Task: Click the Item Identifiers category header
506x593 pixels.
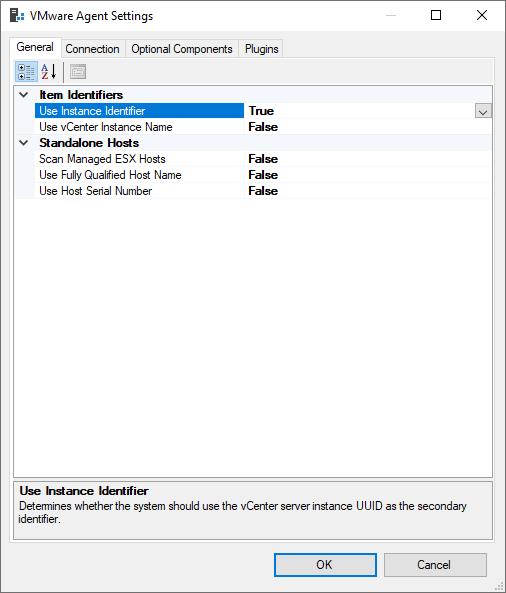Action: point(81,95)
